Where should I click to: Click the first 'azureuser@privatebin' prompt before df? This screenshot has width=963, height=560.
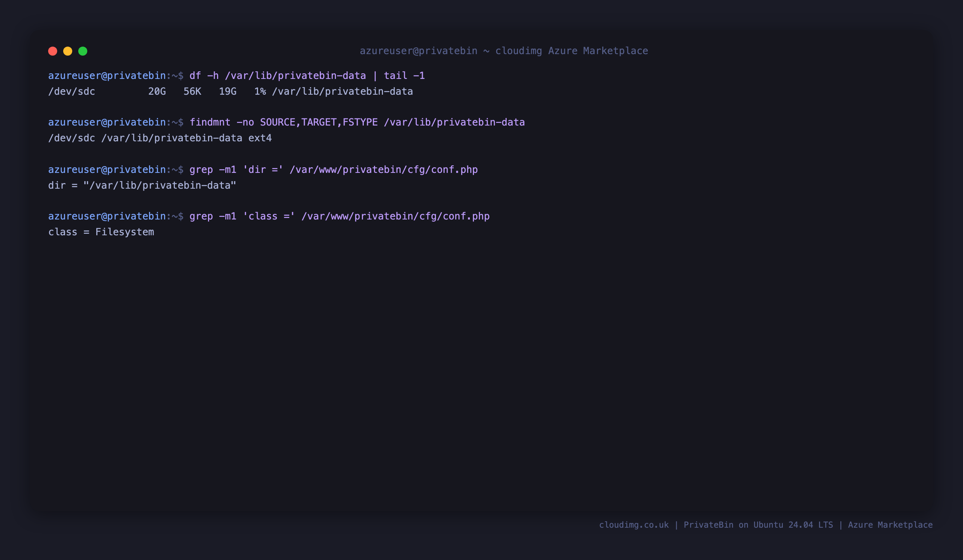107,76
